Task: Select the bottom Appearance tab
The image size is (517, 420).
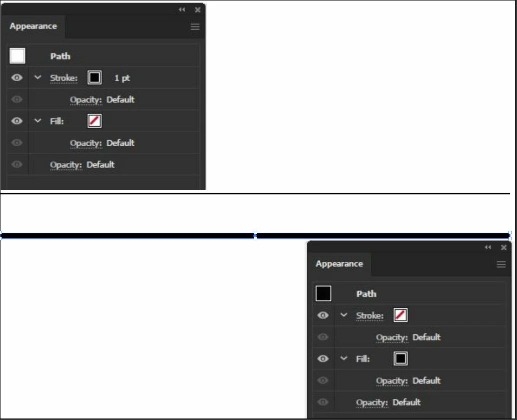Action: tap(339, 264)
